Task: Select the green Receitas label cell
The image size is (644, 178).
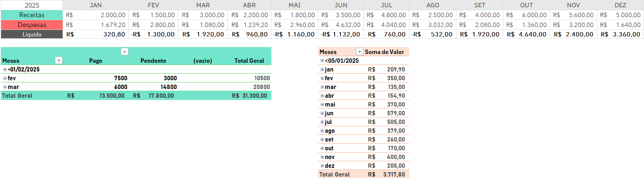Action: coord(32,15)
